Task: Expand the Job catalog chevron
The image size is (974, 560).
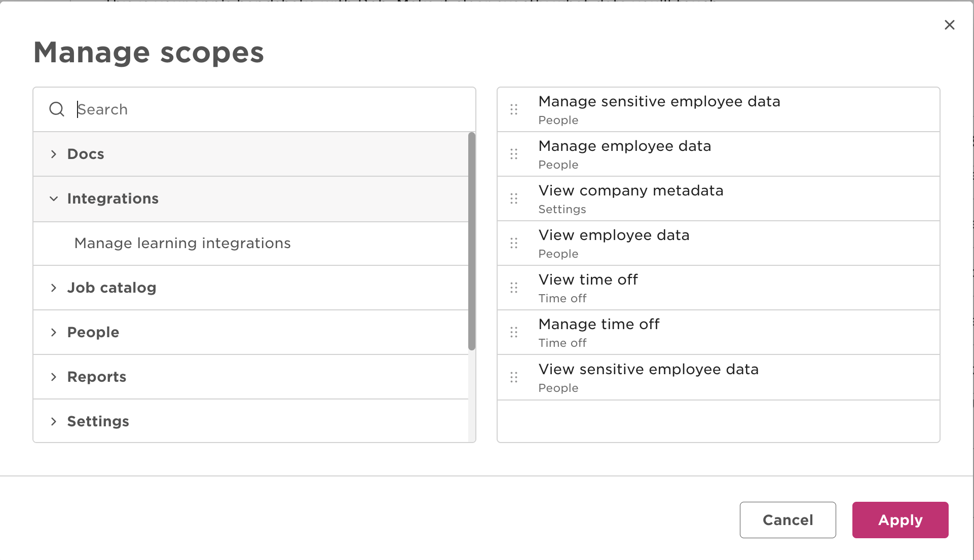Action: pos(54,288)
